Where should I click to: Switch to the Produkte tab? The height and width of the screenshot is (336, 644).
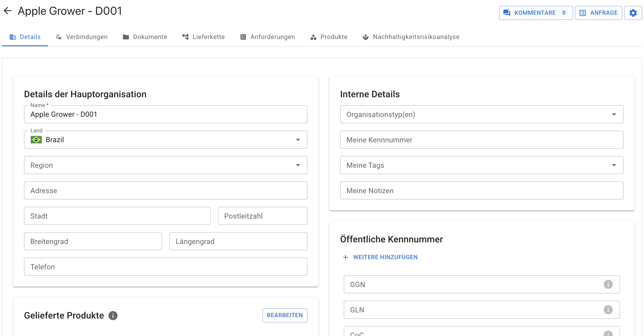coord(329,37)
